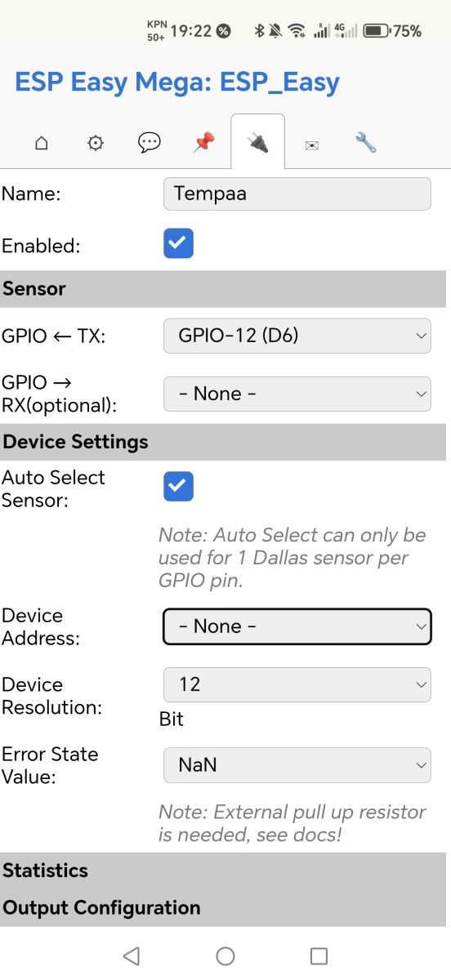Click the ESP Easy Mega page title
This screenshot has width=451, height=980.
tap(177, 82)
